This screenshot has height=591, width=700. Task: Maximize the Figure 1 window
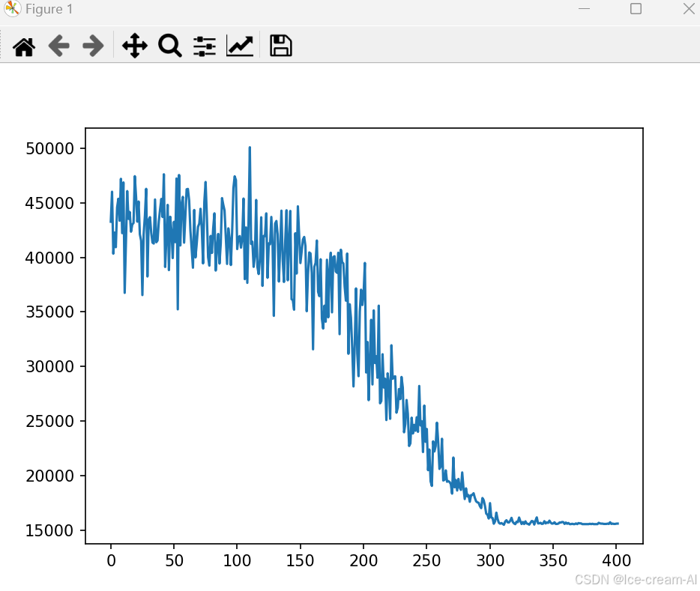[636, 8]
